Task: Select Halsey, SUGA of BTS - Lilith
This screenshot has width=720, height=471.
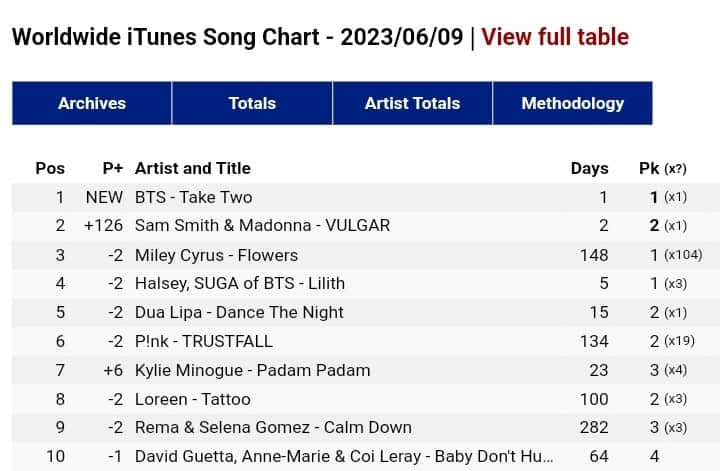Action: click(240, 284)
